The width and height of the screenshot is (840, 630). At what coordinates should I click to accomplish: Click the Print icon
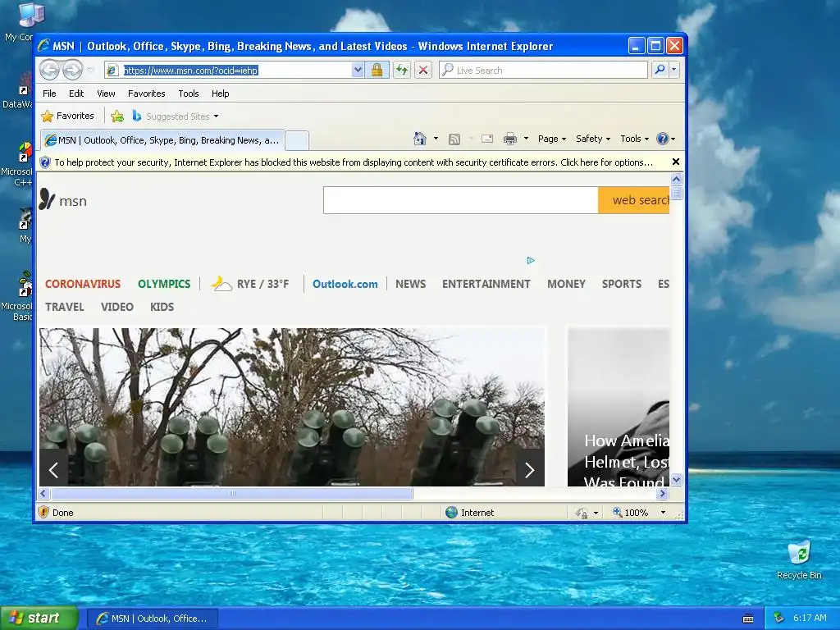pos(510,139)
